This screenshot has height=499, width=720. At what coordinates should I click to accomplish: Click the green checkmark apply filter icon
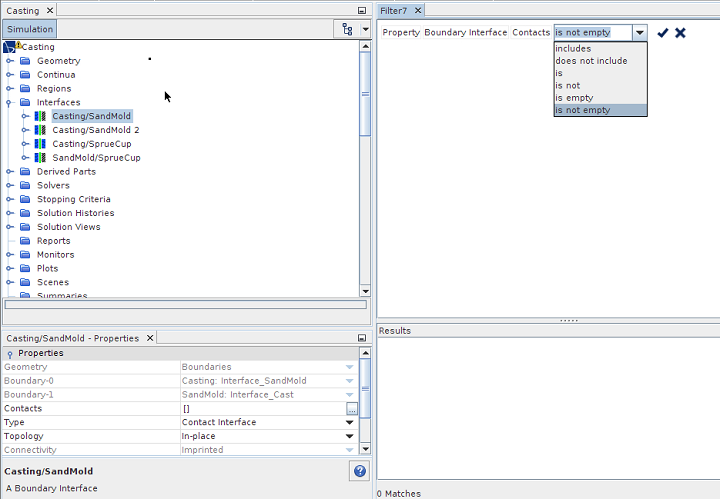click(662, 33)
